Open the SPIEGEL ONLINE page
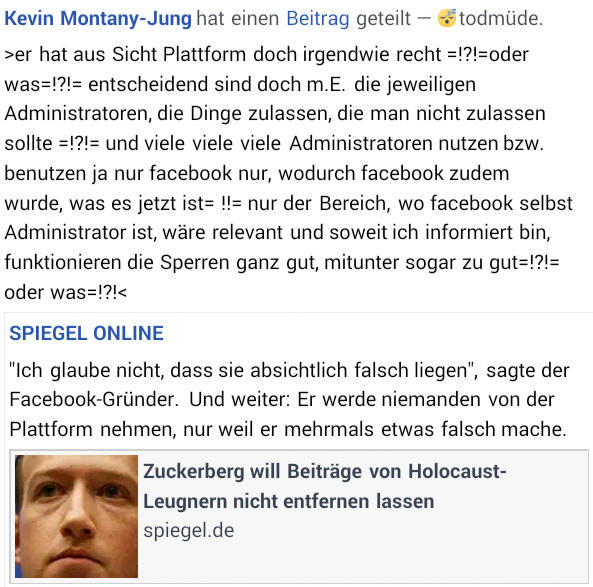 click(x=86, y=333)
